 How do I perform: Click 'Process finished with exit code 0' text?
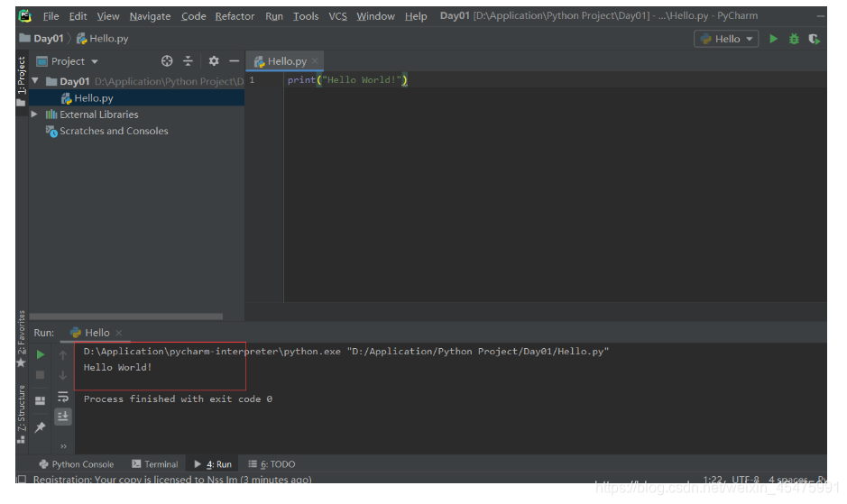click(x=178, y=399)
